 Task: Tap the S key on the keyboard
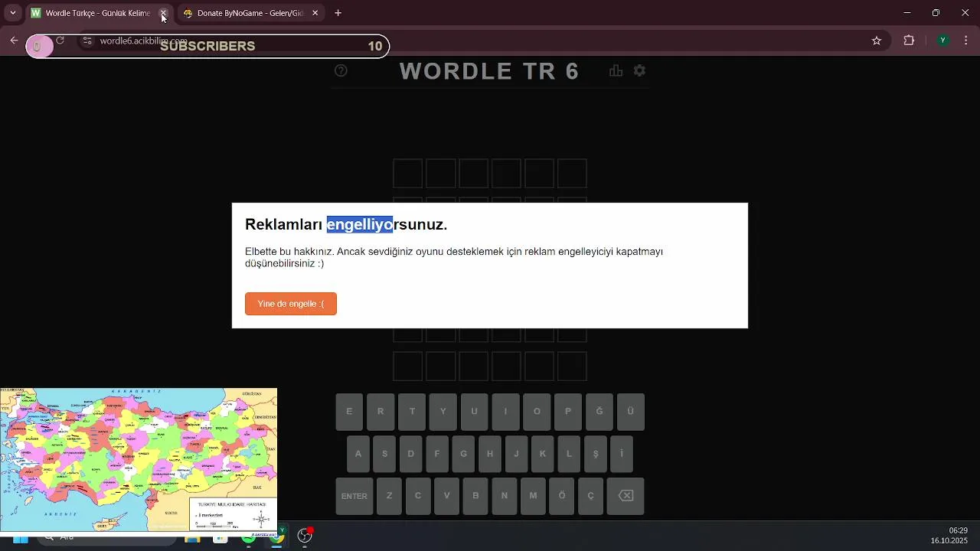tap(384, 454)
